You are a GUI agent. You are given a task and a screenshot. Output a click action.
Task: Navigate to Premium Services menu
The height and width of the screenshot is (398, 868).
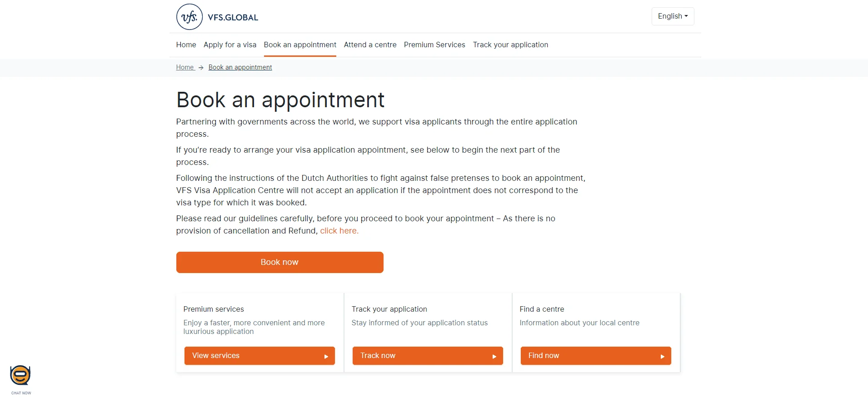434,45
